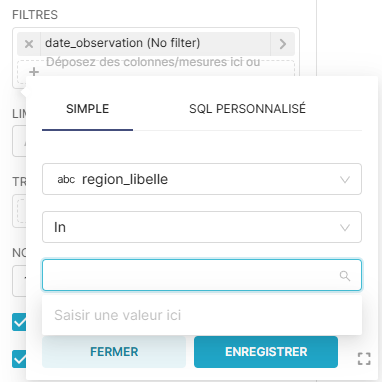
Task: Open the In operator selector
Action: (x=202, y=227)
